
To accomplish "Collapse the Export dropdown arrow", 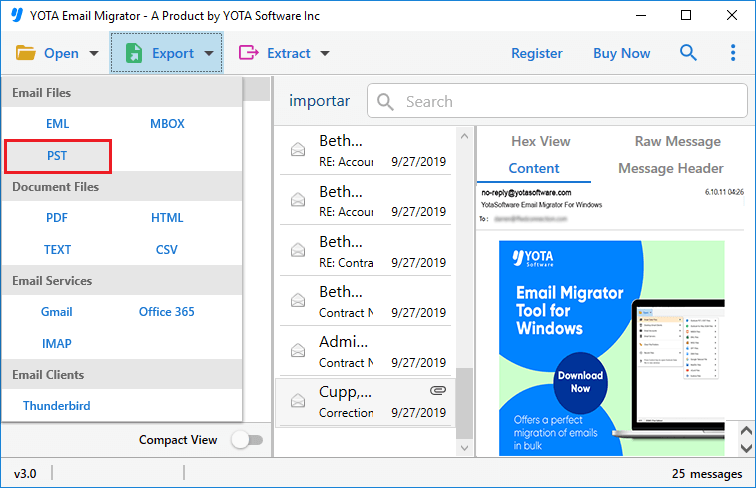I will point(209,54).
